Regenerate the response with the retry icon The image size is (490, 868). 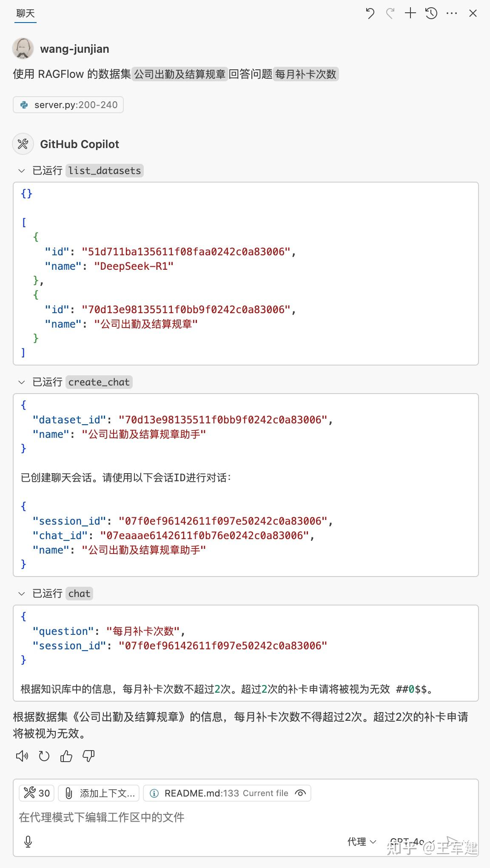[44, 756]
